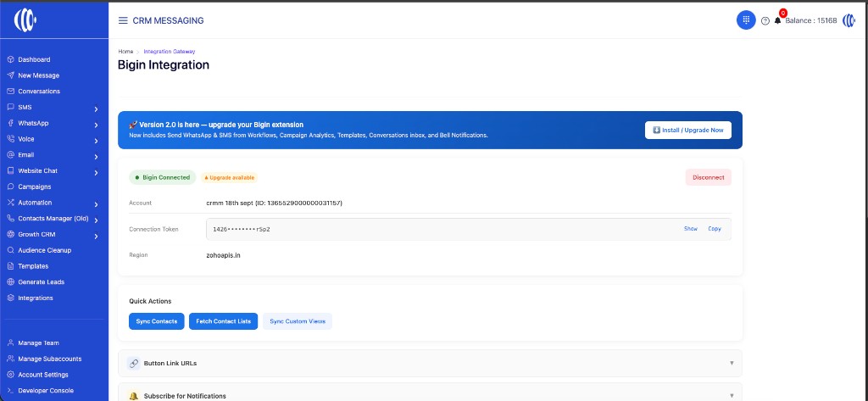Click the Manage Team person icon

pos(10,343)
